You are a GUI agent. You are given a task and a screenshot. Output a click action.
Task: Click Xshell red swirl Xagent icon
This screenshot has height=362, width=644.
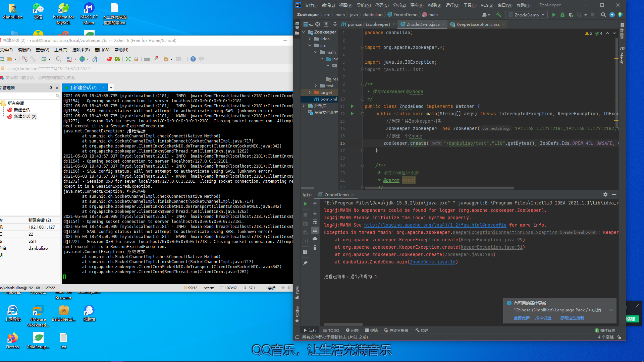tap(109, 59)
